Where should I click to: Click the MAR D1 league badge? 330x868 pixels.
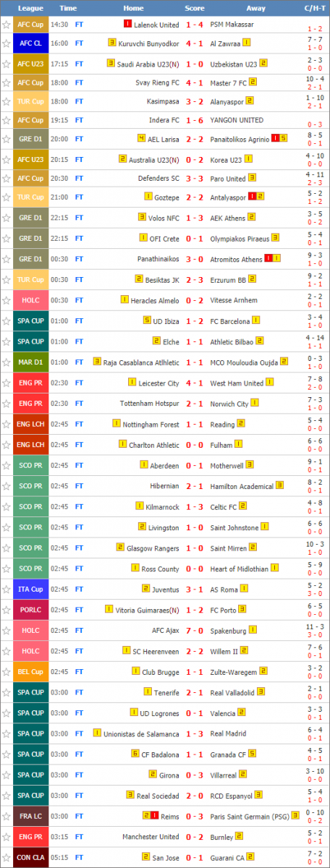[x=31, y=362]
